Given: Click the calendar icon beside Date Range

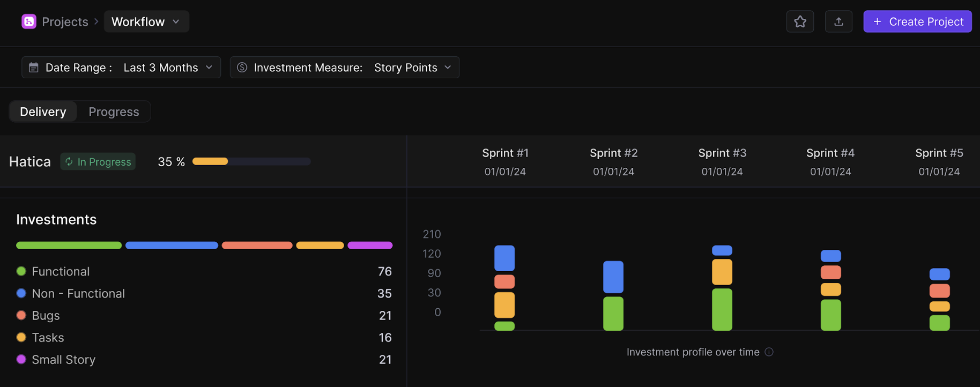Looking at the screenshot, I should pos(34,68).
